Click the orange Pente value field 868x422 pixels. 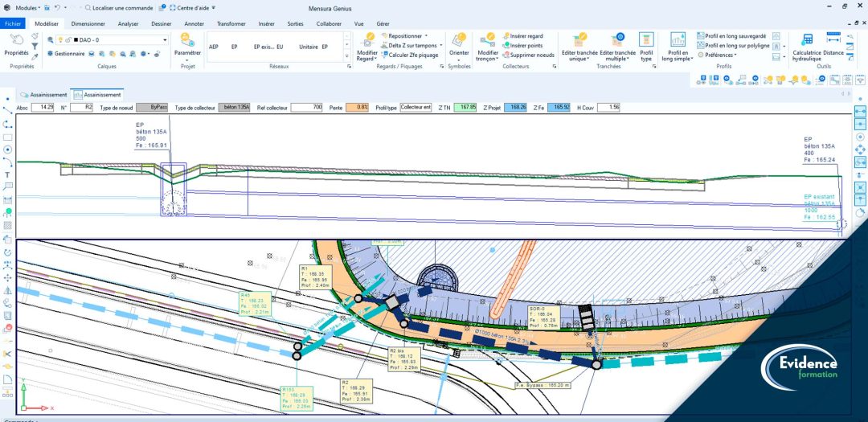[x=358, y=107]
